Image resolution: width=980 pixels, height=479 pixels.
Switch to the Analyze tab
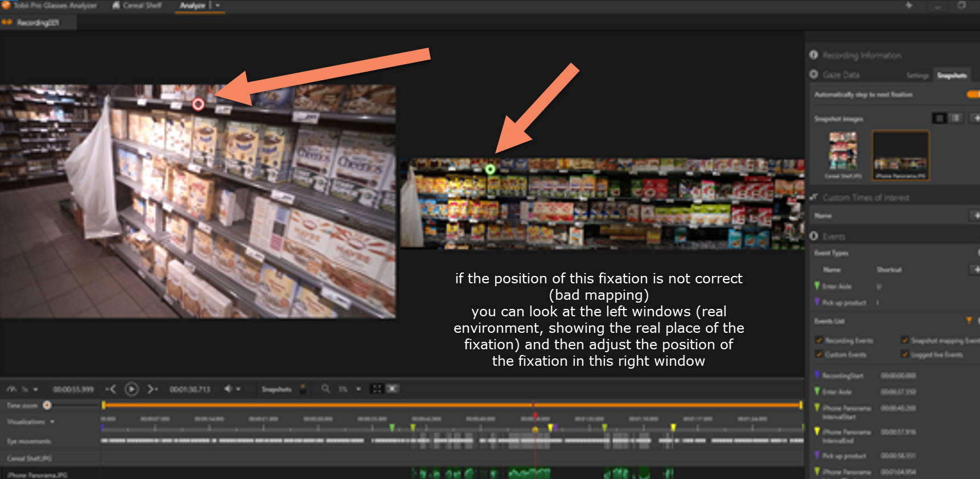192,6
